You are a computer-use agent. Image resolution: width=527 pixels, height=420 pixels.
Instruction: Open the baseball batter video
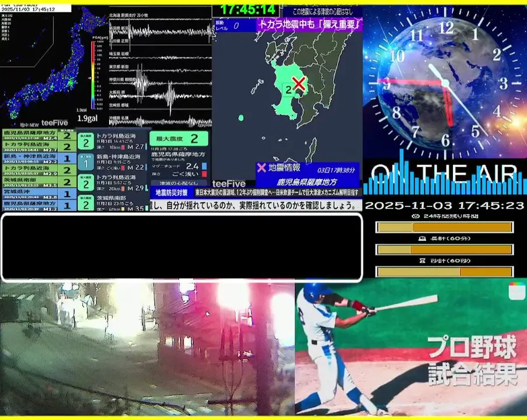(x=411, y=348)
